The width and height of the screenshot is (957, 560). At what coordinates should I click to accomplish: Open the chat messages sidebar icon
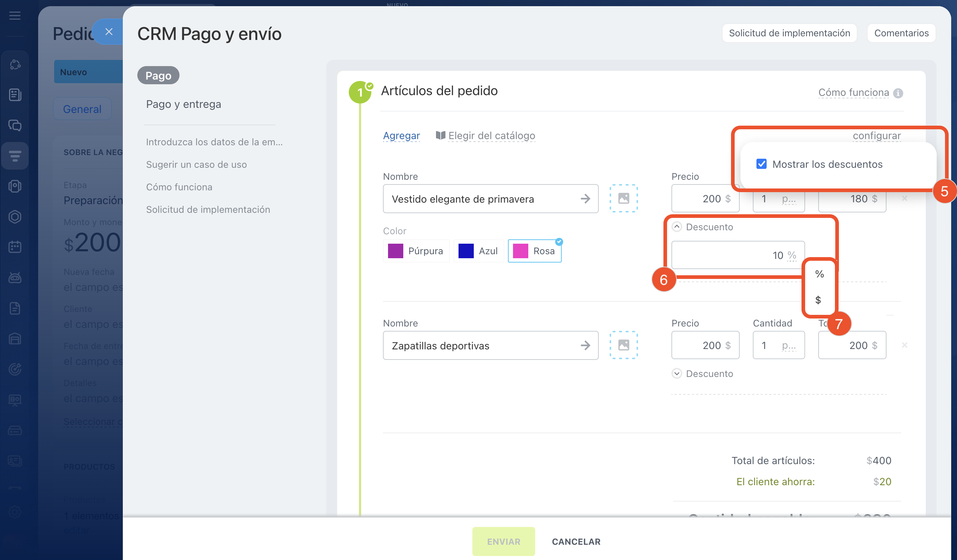15,125
